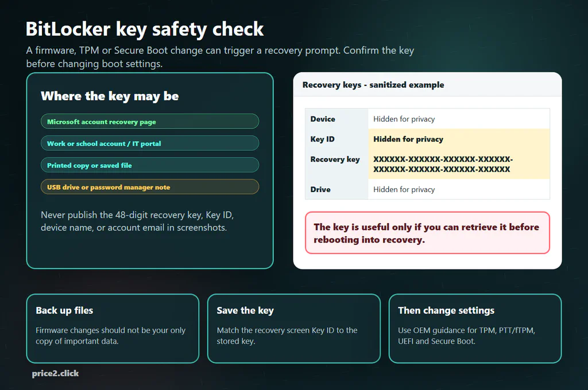Screen dimensions: 588x390
Task: Select Work or school account / IT portal
Action: [x=150, y=143]
